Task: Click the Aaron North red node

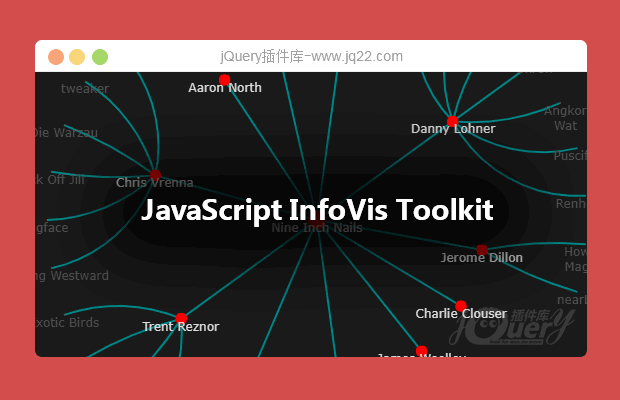Action: 225,80
